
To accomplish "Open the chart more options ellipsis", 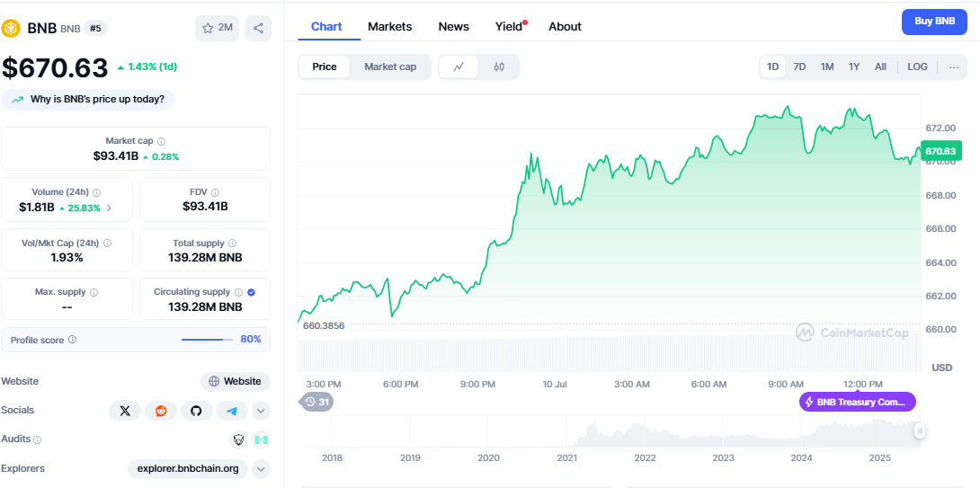I will [x=954, y=67].
